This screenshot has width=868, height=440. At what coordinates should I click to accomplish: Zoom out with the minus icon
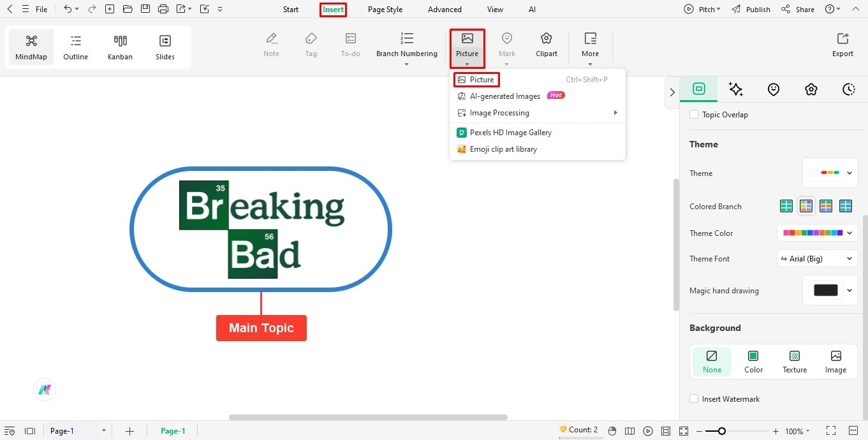(699, 431)
